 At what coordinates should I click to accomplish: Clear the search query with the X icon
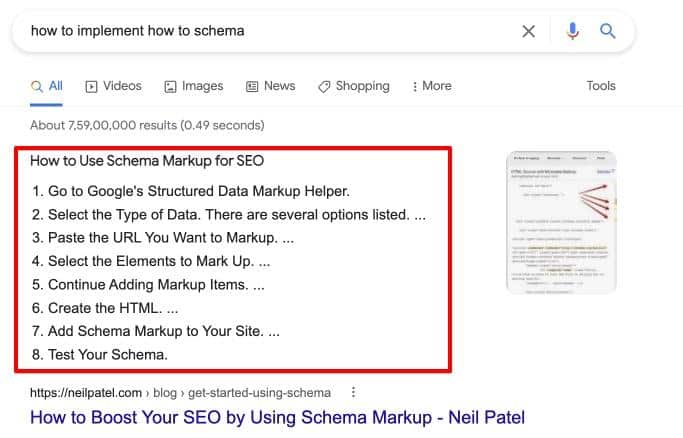click(529, 31)
